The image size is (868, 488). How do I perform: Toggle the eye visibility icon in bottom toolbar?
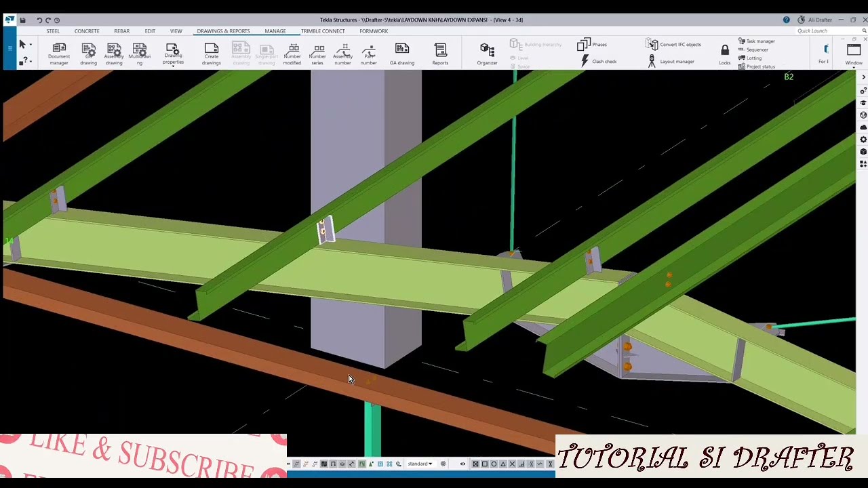tap(462, 464)
